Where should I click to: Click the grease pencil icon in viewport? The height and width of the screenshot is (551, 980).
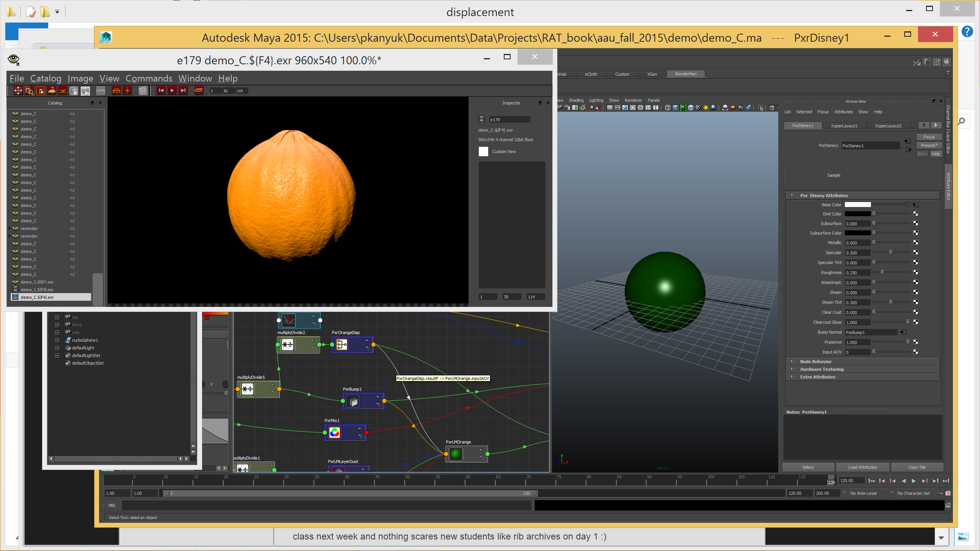(598, 108)
